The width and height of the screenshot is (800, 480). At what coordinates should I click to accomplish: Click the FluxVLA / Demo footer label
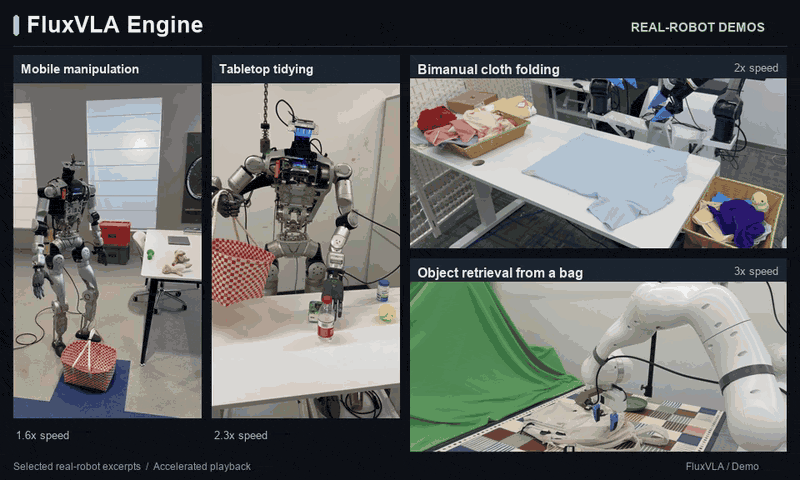[722, 466]
